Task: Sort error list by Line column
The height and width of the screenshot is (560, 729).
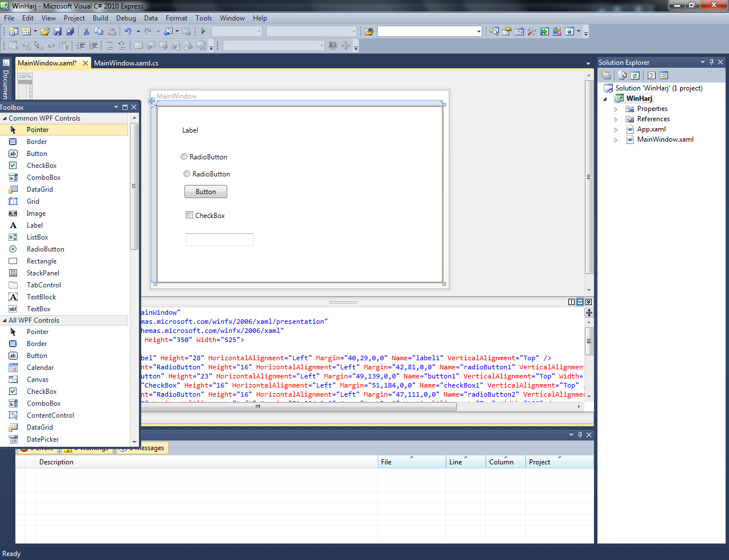Action: (465, 462)
